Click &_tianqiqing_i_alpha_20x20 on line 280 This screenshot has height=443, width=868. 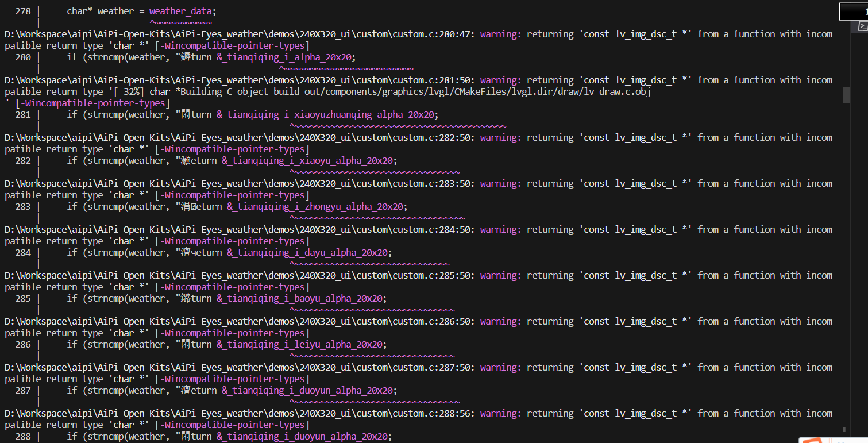(283, 57)
